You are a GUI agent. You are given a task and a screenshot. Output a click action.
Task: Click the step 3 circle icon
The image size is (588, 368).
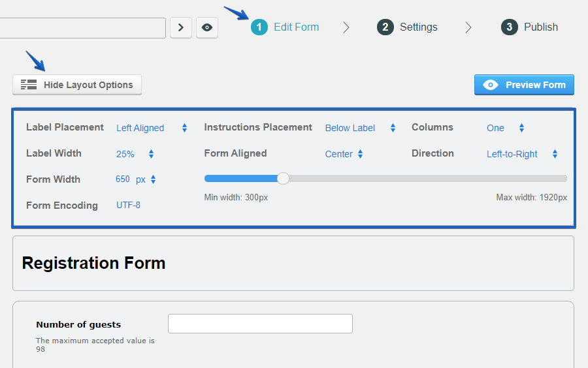pyautogui.click(x=510, y=27)
